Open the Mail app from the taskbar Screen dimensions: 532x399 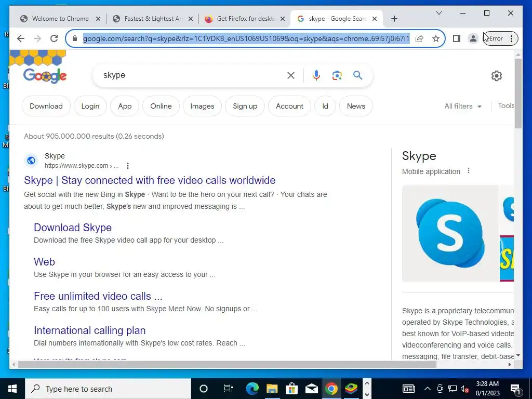point(311,389)
